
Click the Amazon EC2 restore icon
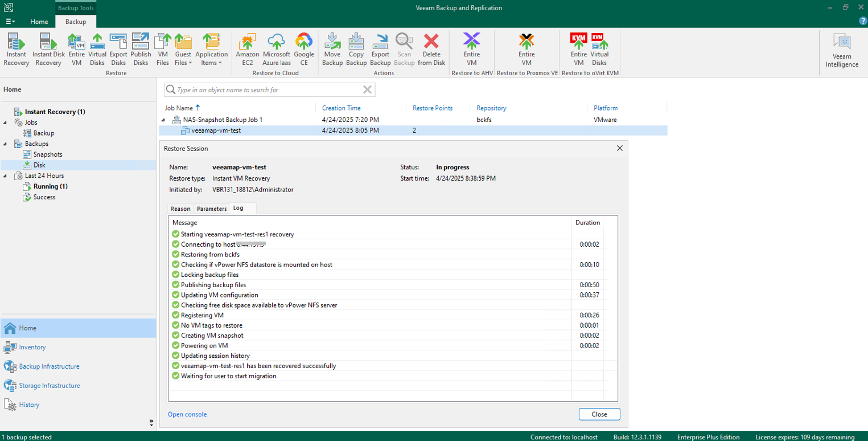[248, 50]
